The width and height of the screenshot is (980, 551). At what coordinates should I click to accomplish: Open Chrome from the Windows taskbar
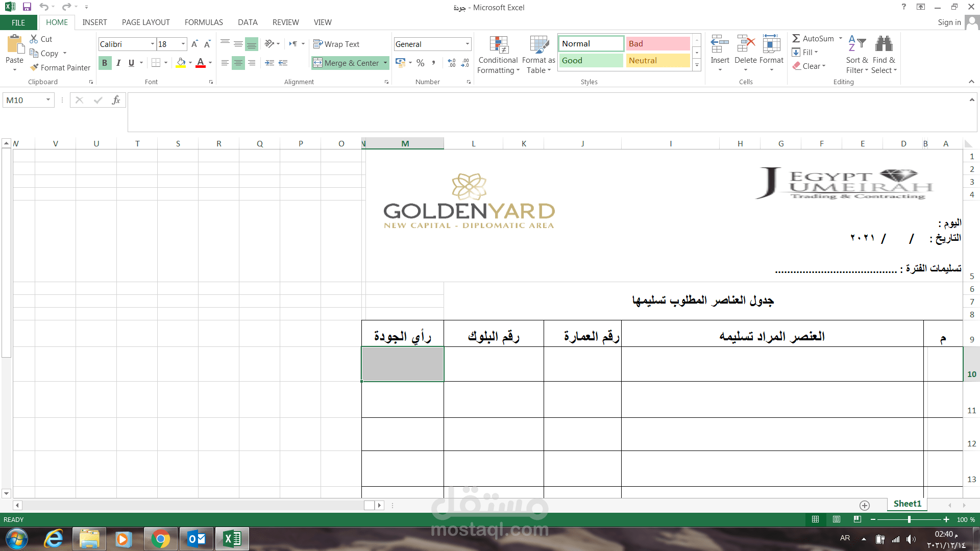(x=160, y=539)
